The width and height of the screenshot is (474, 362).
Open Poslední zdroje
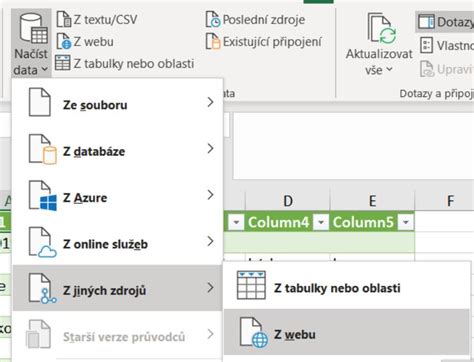coord(255,19)
